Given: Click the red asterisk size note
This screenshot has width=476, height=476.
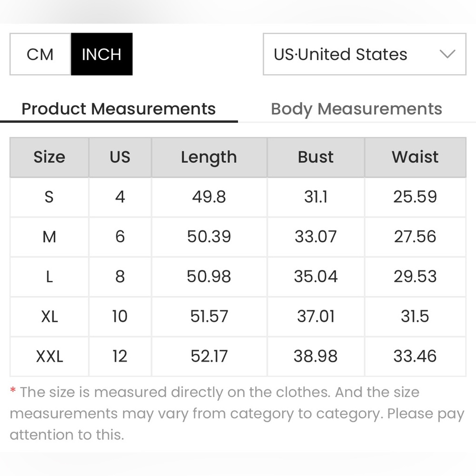Looking at the screenshot, I should coord(13,389).
